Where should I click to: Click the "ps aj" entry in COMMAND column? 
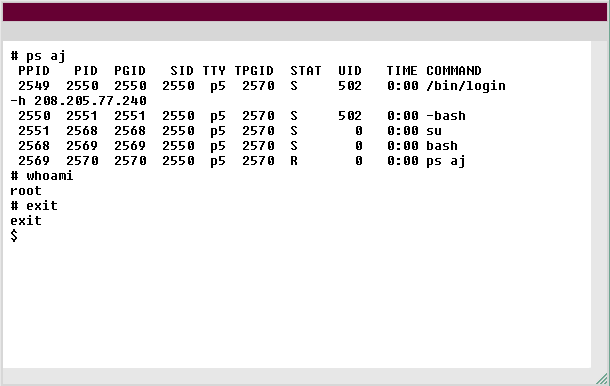click(x=446, y=161)
